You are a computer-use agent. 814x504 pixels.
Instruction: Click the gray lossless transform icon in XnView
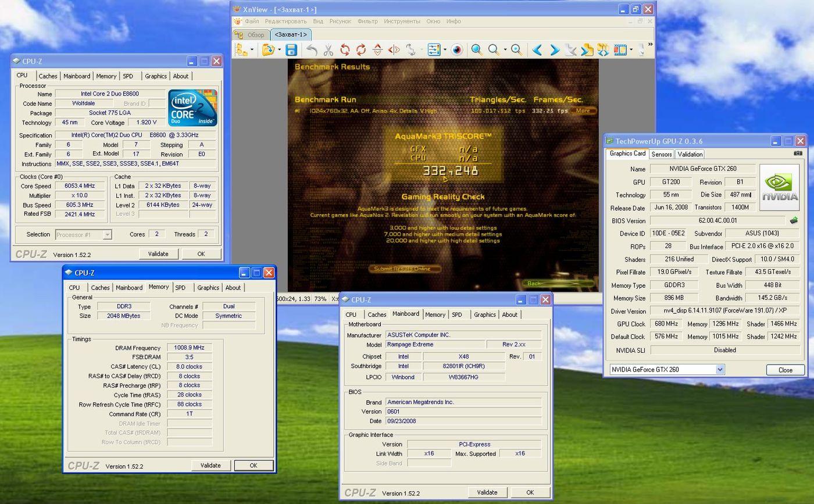pos(410,50)
